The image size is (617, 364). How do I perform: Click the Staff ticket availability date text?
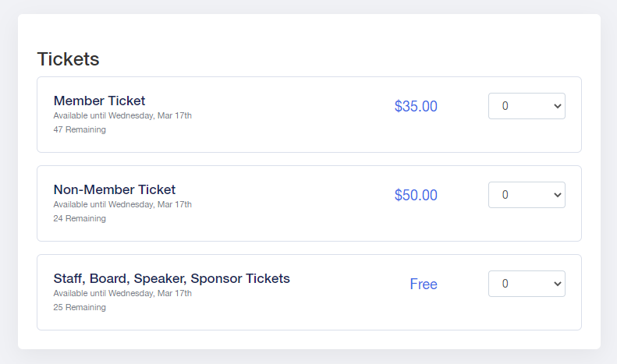(122, 294)
